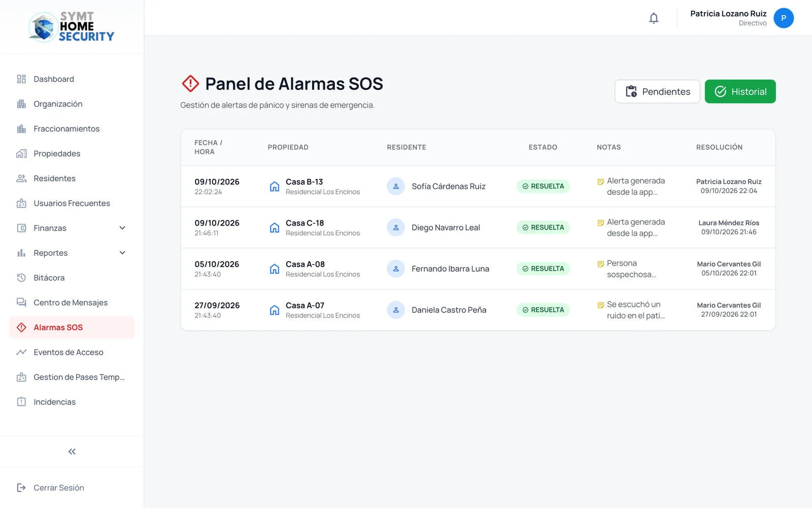This screenshot has width=812, height=508.
Task: Go to Organización in the sidebar
Action: 72,104
